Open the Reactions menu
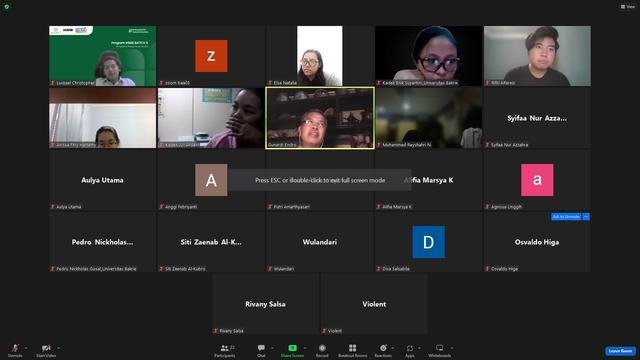 383,350
